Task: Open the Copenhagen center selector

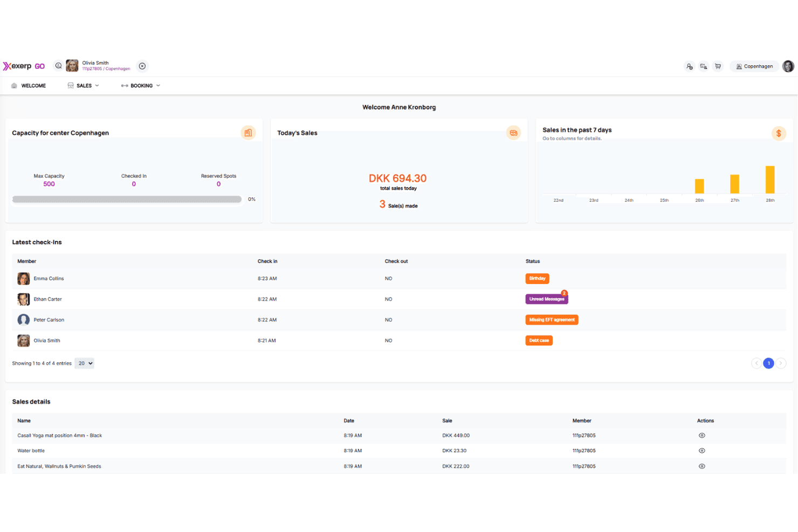Action: click(x=754, y=67)
